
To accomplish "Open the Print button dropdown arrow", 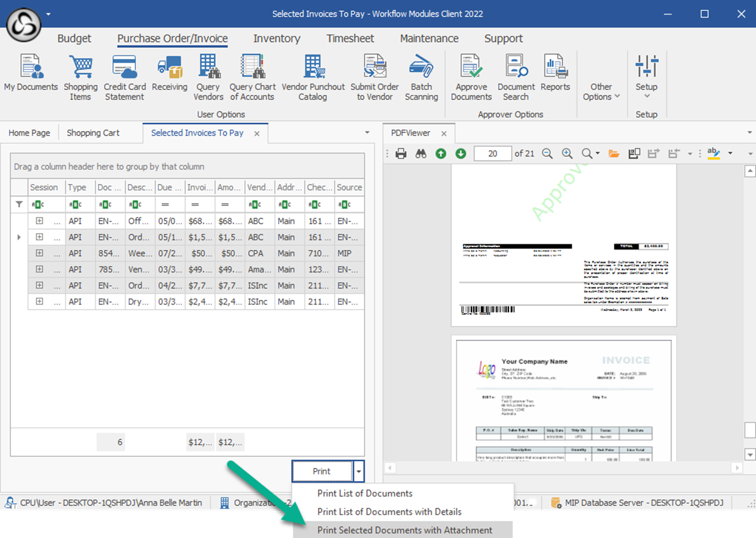I will pos(359,471).
